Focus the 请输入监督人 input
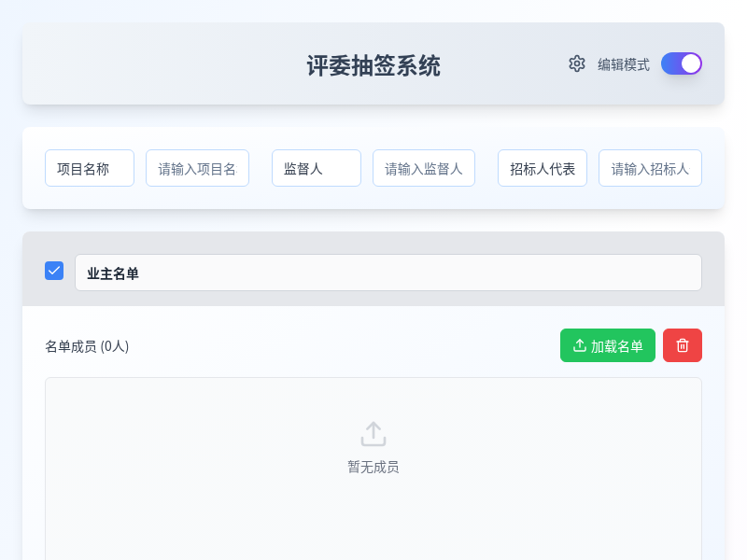Image resolution: width=747 pixels, height=560 pixels. [424, 168]
